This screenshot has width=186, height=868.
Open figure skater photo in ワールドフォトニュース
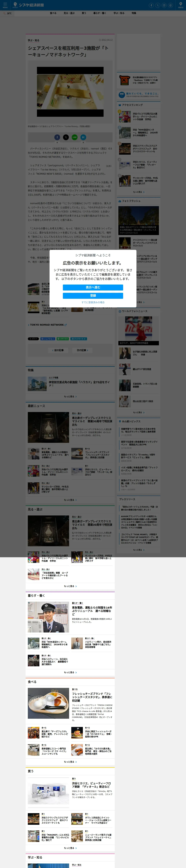[x=139, y=330]
